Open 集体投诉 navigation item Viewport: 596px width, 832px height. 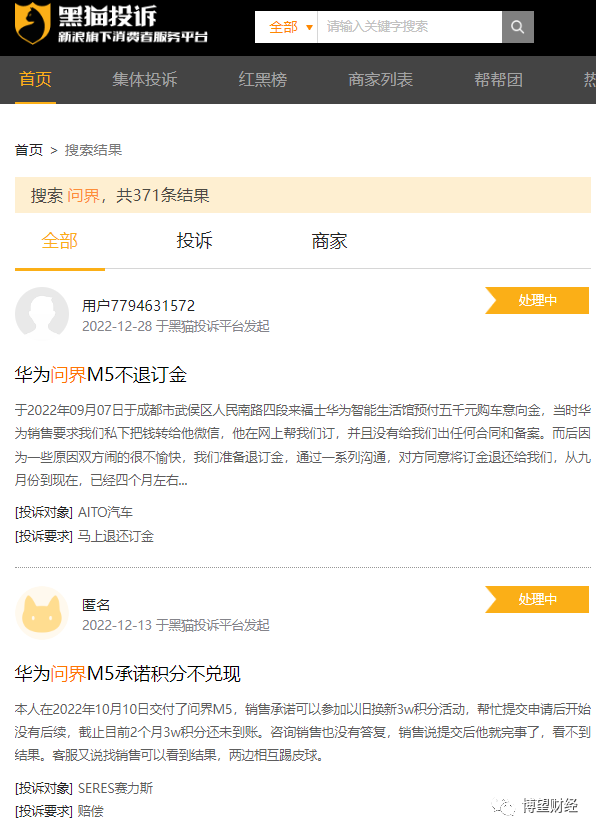click(x=144, y=80)
